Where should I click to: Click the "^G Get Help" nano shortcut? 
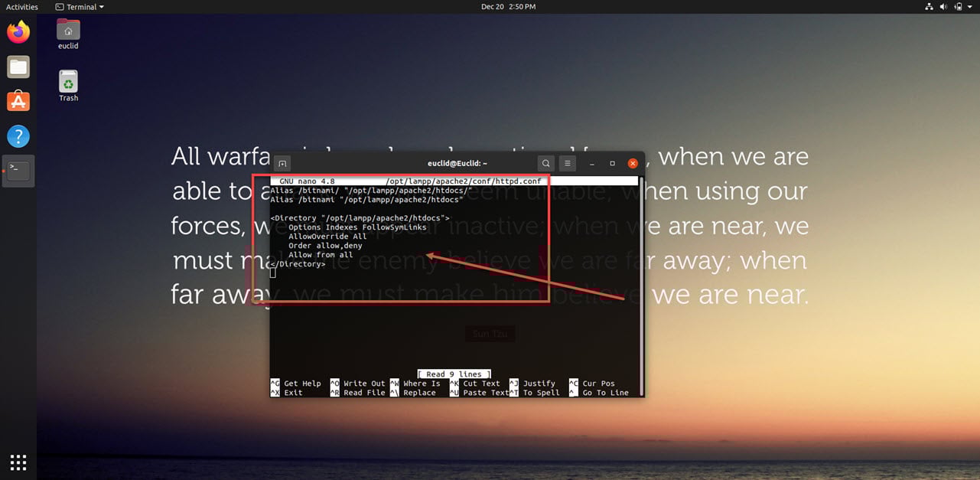click(x=296, y=384)
